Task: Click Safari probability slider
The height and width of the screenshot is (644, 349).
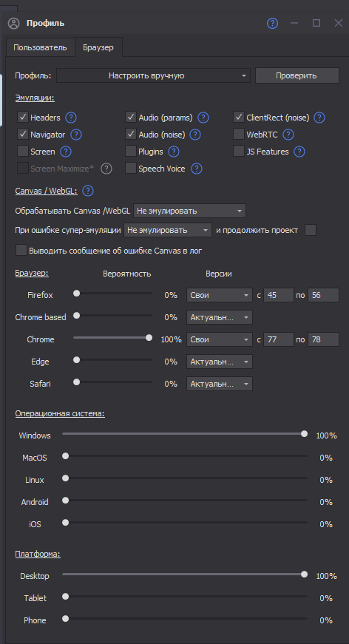Action: tap(112, 382)
